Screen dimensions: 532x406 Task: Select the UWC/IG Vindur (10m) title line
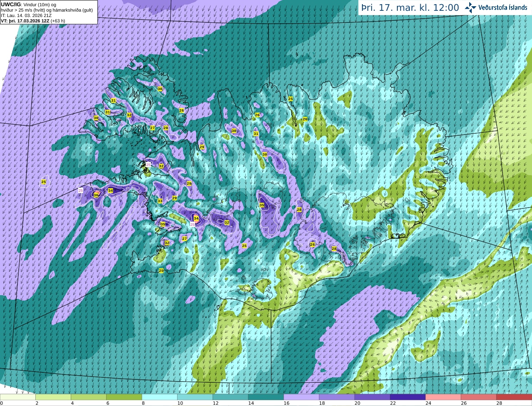[28, 5]
